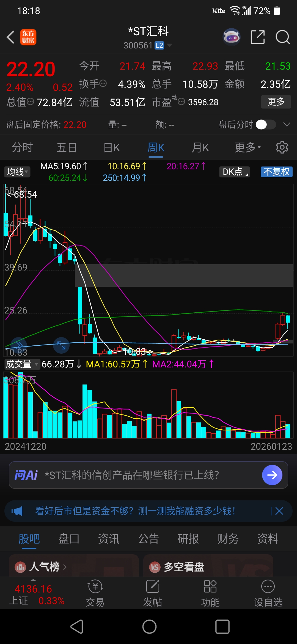Tap the weekly candlestick chart area

point(148,270)
